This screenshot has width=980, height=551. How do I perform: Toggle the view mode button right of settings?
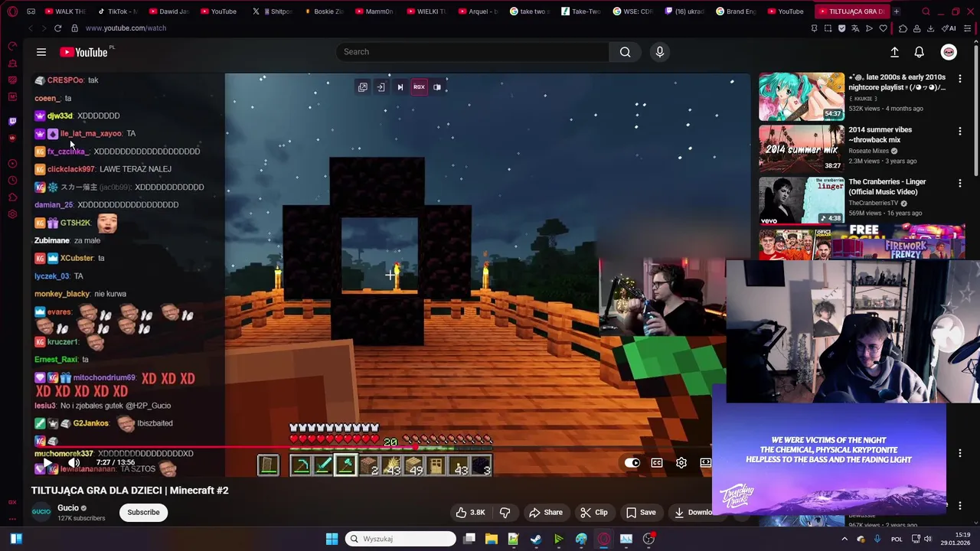coord(706,463)
